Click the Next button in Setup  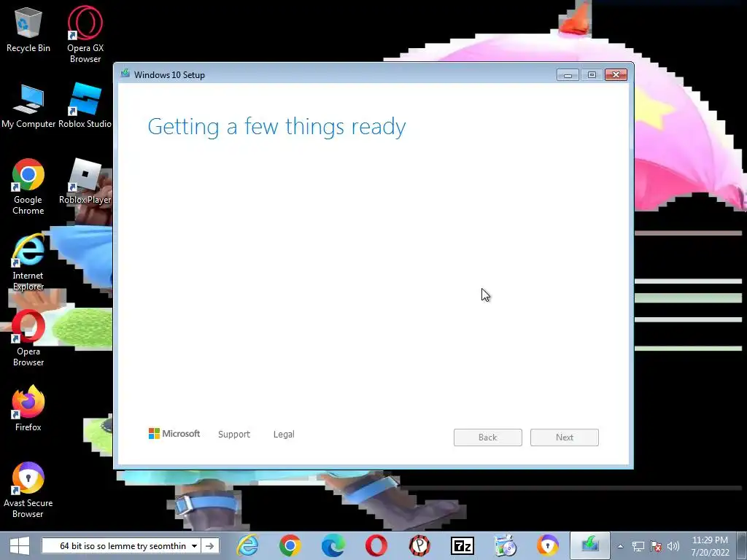click(565, 437)
